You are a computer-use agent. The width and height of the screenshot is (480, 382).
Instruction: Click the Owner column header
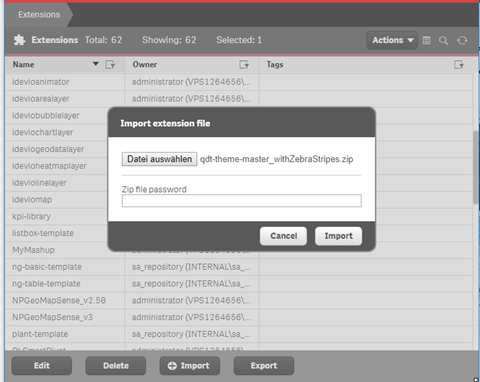pos(145,65)
